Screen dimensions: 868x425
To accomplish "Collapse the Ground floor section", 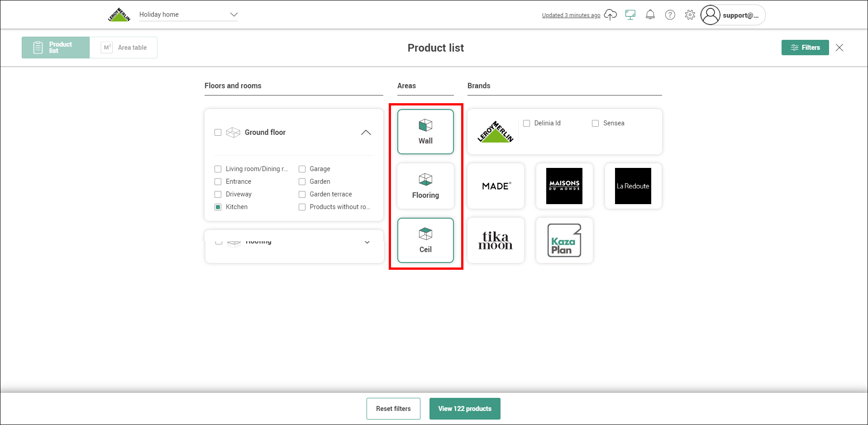I will 366,132.
